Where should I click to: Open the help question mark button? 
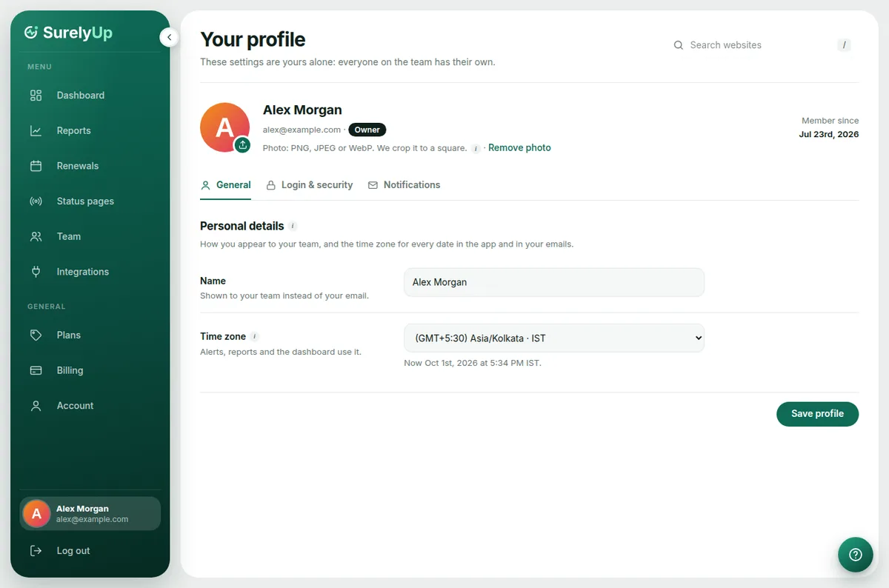point(856,555)
